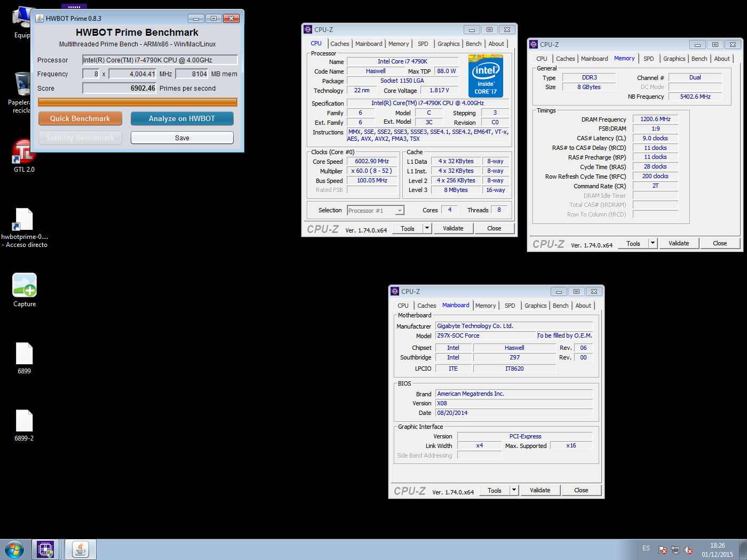This screenshot has width=747, height=560.
Task: Open Graphics tab in CPU window
Action: 449,44
